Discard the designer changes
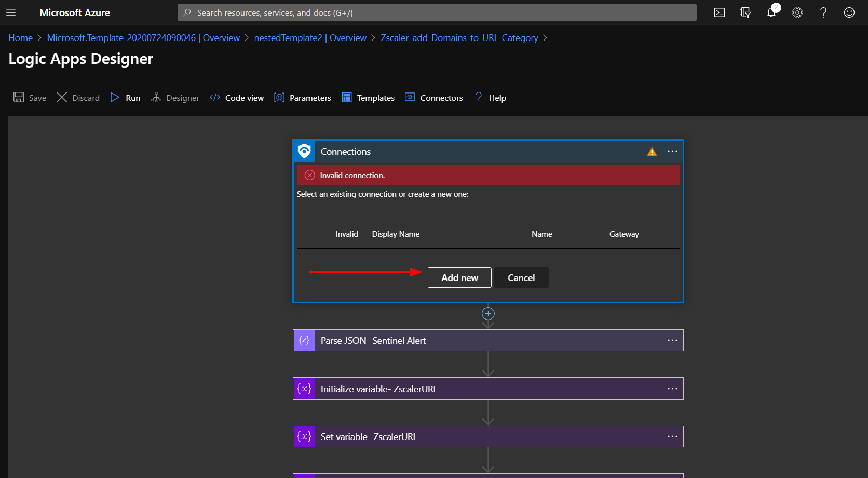 78,98
